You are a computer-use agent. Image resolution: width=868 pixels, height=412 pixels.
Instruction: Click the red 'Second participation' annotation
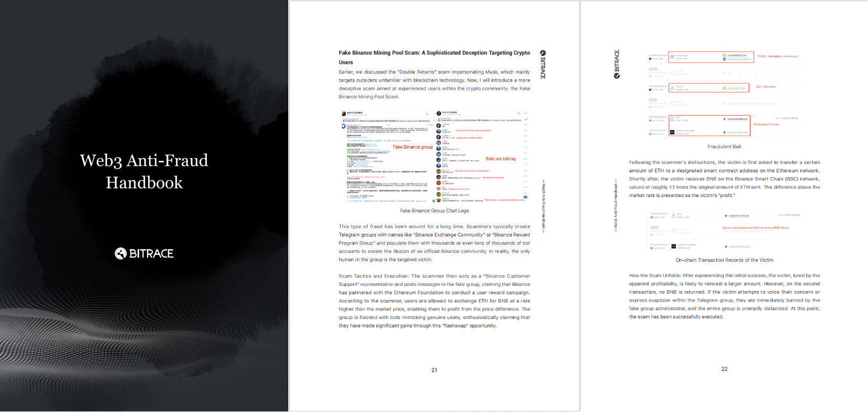tap(755, 228)
